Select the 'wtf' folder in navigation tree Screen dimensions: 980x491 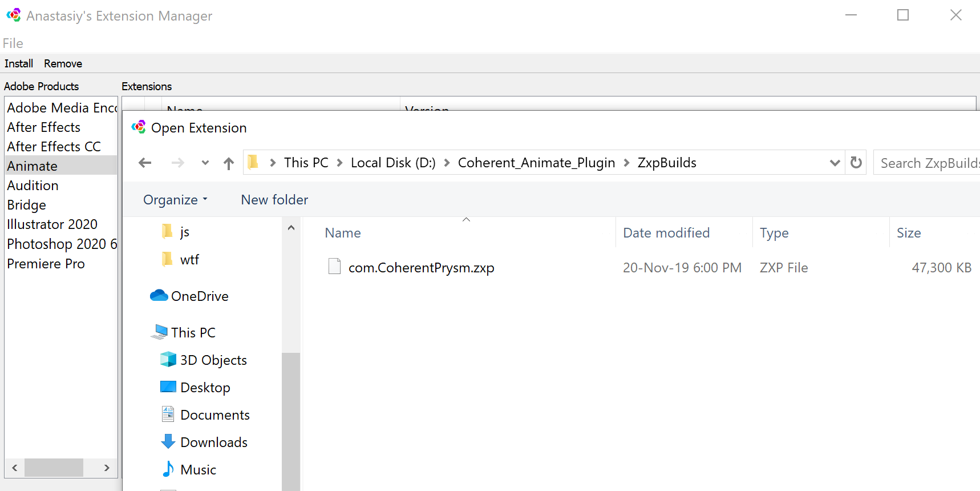pyautogui.click(x=181, y=260)
